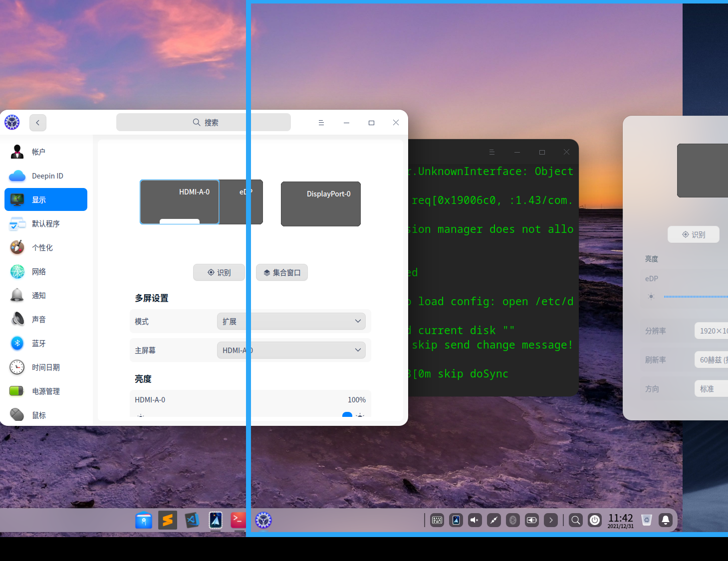728x561 pixels.
Task: Open the 分辨率 resolution dropdown in the right panel
Action: [712, 331]
